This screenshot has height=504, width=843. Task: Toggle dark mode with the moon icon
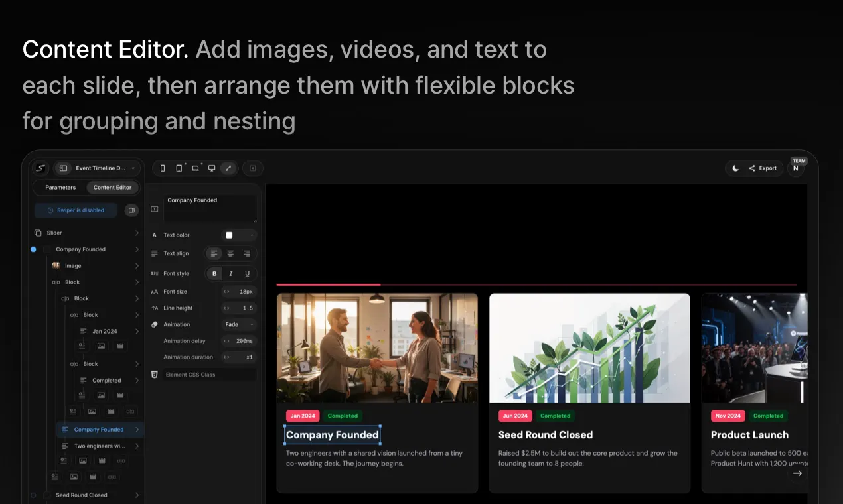735,168
